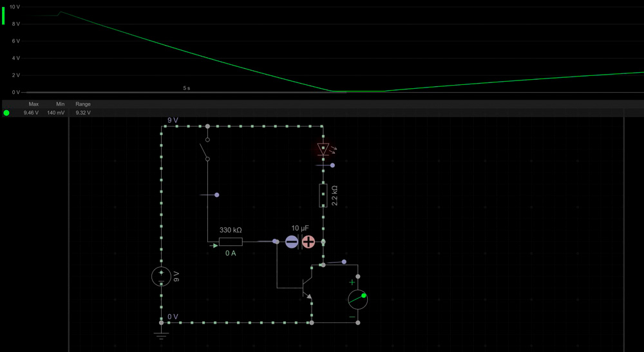The height and width of the screenshot is (352, 644).
Task: Select the voltmeter component
Action: (357, 299)
